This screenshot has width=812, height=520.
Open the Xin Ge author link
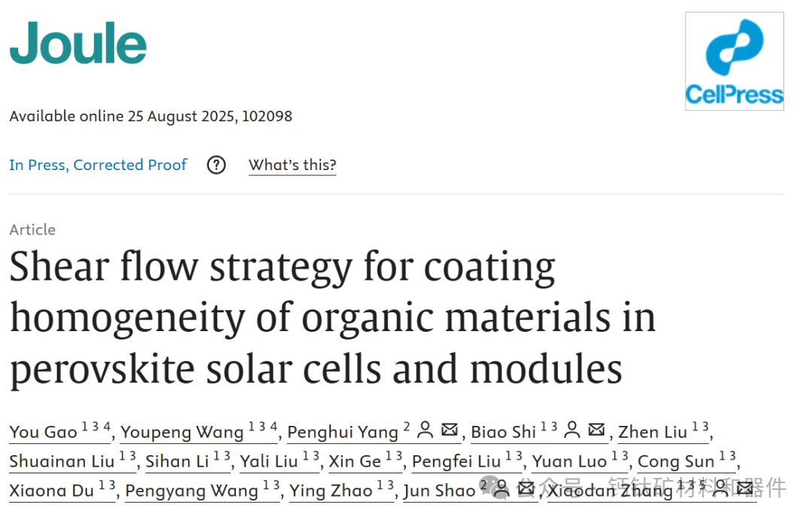coord(355,461)
